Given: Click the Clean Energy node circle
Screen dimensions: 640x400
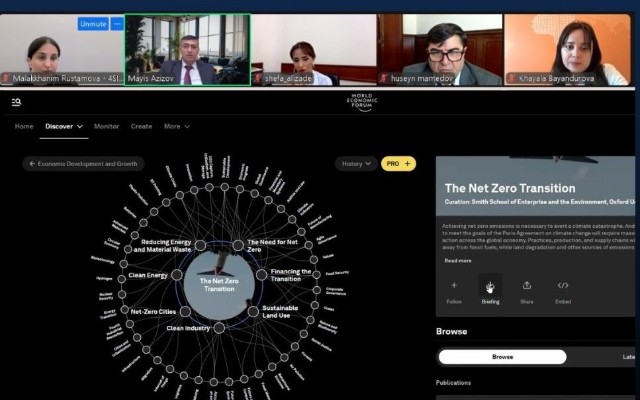Looking at the screenshot, I should coord(177,275).
